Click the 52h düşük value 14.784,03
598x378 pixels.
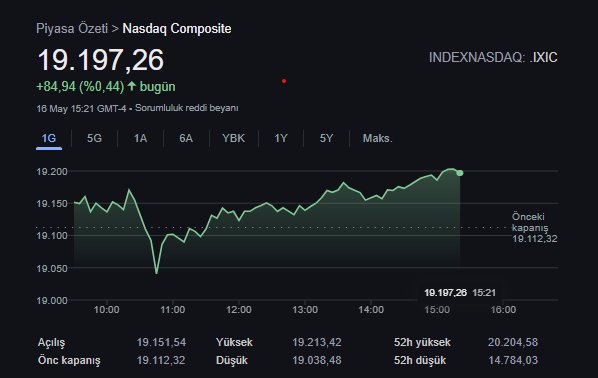[513, 360]
